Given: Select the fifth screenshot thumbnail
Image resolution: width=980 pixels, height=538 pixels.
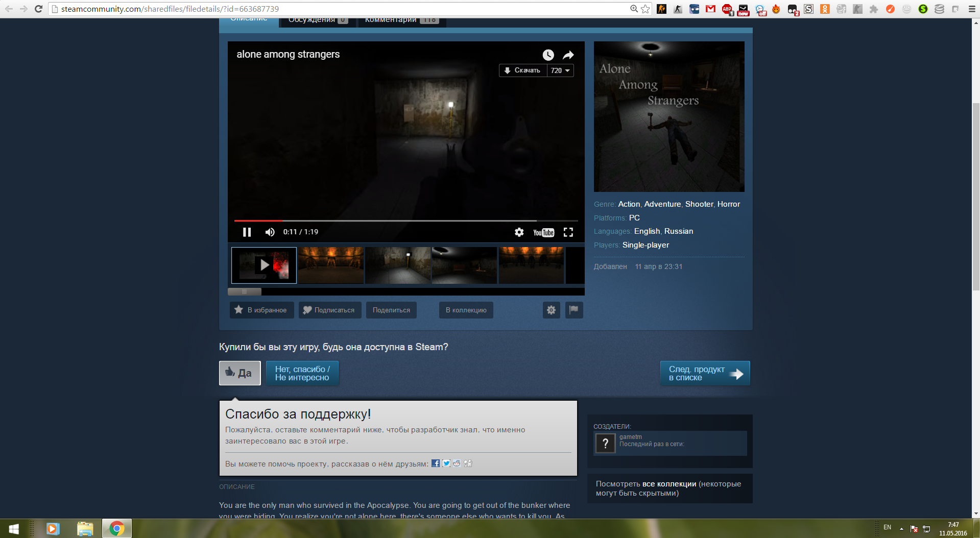Looking at the screenshot, I should click(x=532, y=265).
